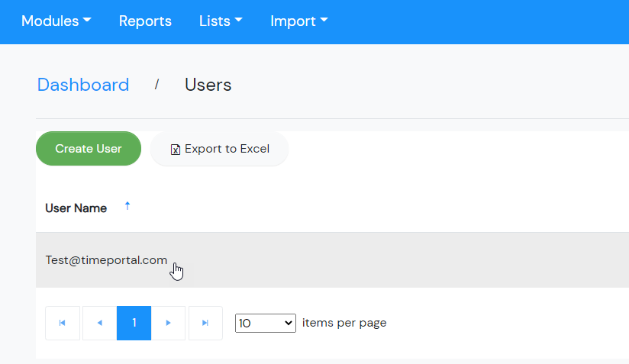629x364 pixels.
Task: Click the Create User button
Action: click(x=89, y=148)
